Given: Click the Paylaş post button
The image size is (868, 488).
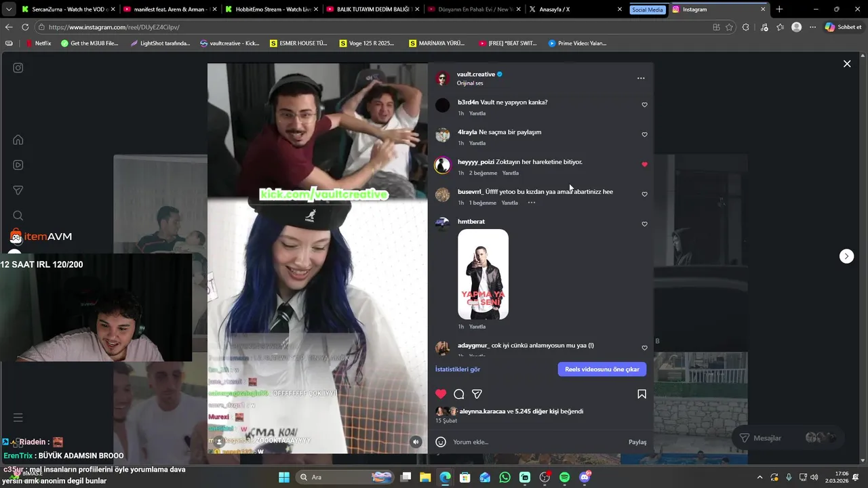Looking at the screenshot, I should tap(637, 442).
